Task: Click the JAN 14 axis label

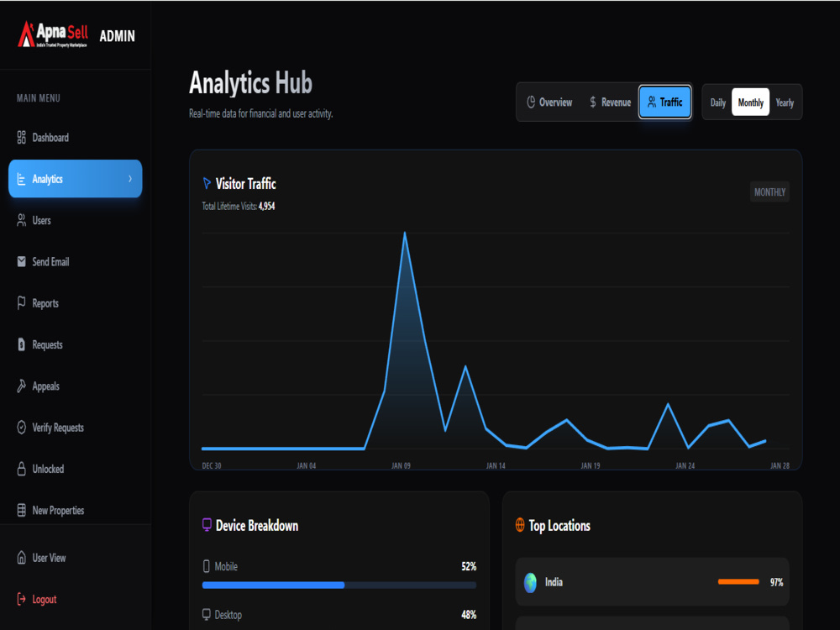Action: (x=496, y=465)
